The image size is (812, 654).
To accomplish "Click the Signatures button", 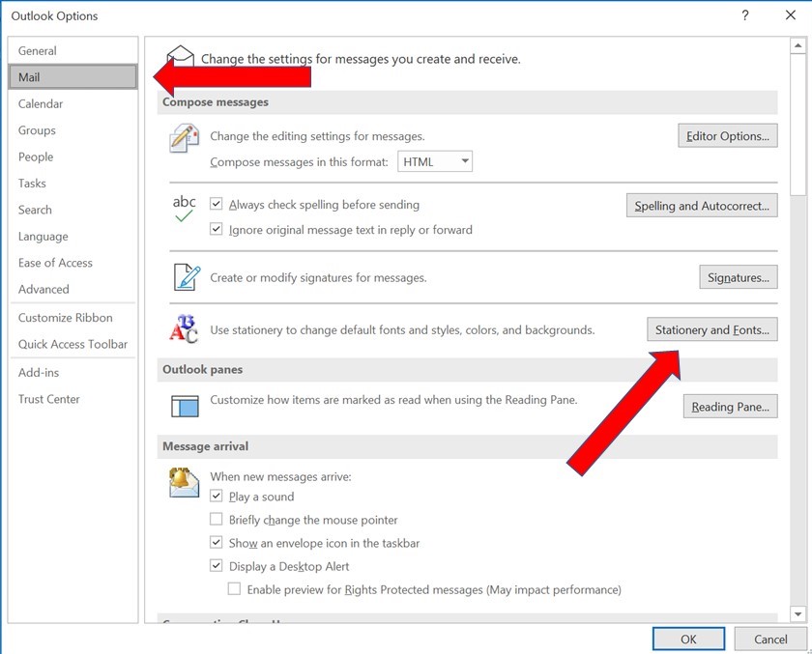I will pyautogui.click(x=739, y=277).
